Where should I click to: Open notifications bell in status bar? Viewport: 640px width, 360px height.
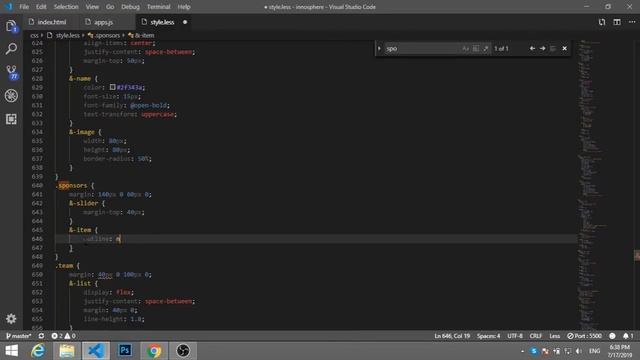pyautogui.click(x=628, y=336)
